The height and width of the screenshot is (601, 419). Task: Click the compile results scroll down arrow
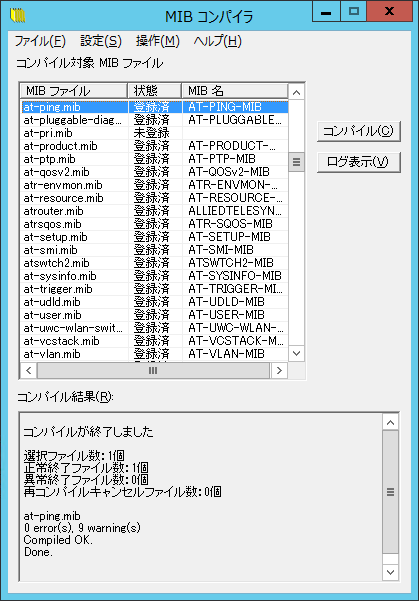(x=391, y=572)
